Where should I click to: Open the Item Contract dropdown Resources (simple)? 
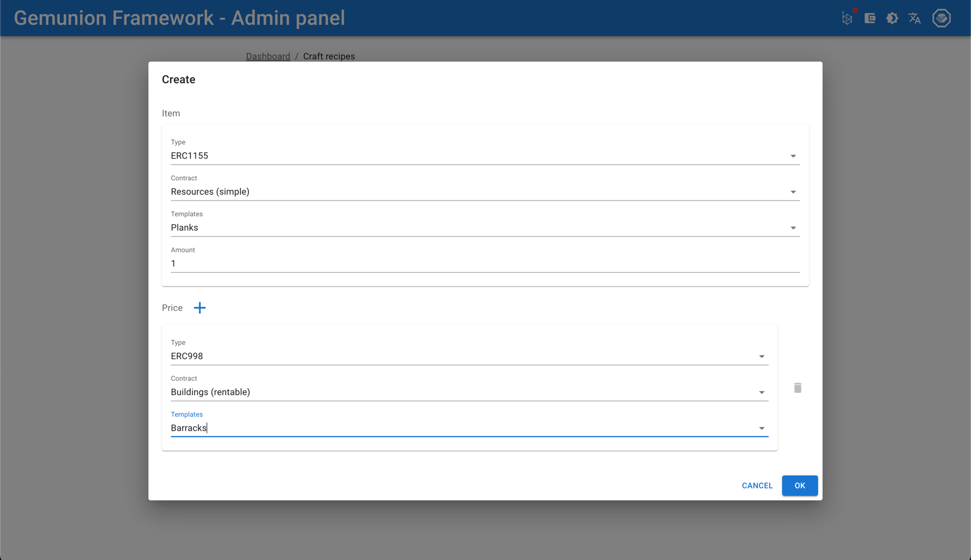click(485, 192)
